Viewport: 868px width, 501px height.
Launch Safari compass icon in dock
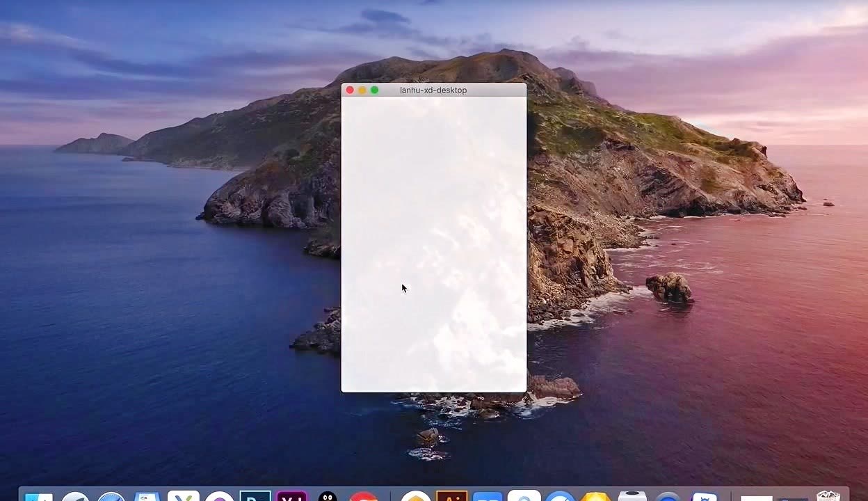pos(111,497)
